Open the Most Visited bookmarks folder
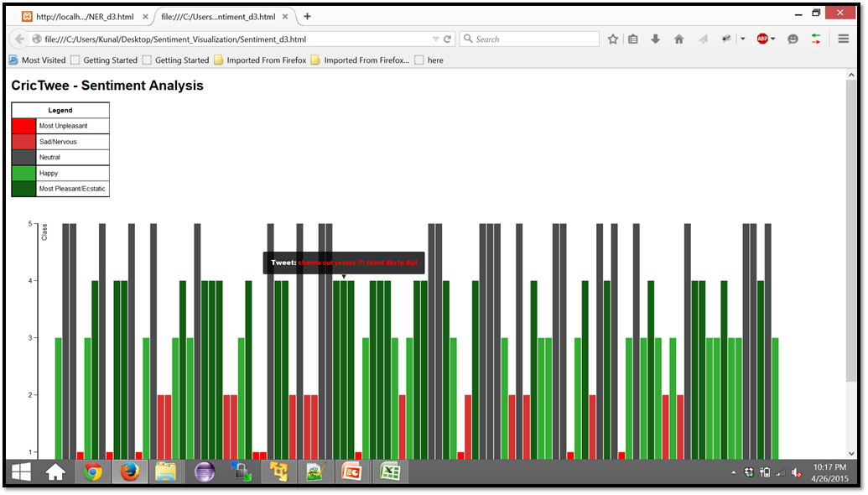Image resolution: width=868 pixels, height=495 pixels. 37,60
